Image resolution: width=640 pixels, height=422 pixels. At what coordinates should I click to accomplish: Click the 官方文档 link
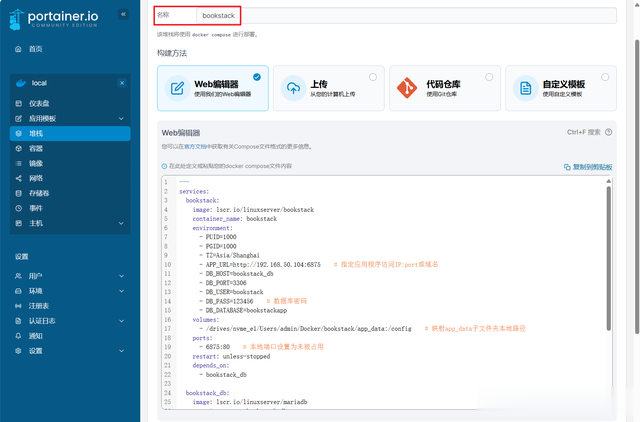click(x=195, y=147)
